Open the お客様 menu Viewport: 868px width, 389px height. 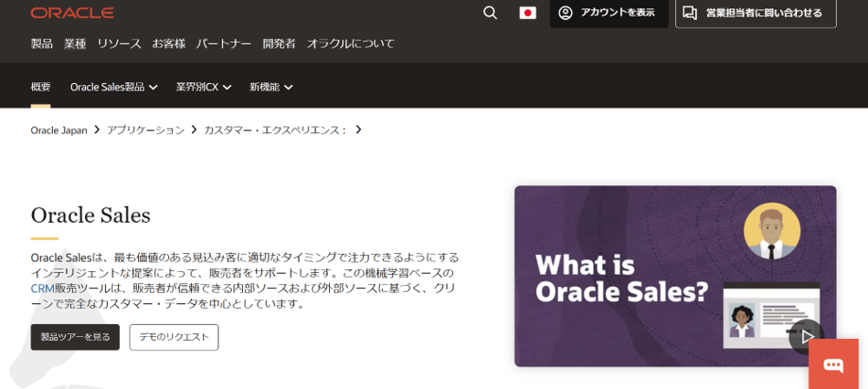click(169, 44)
